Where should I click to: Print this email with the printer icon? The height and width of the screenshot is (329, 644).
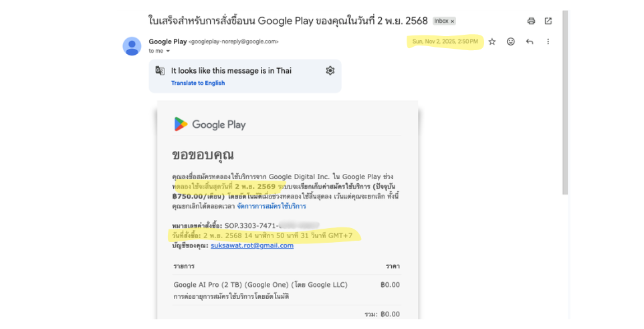coord(531,21)
